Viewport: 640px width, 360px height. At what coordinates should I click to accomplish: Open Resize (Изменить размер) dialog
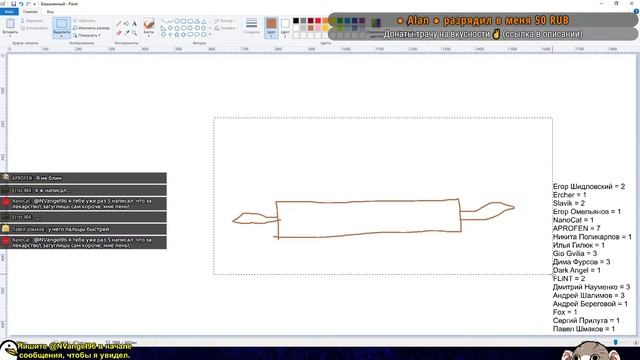tap(91, 28)
